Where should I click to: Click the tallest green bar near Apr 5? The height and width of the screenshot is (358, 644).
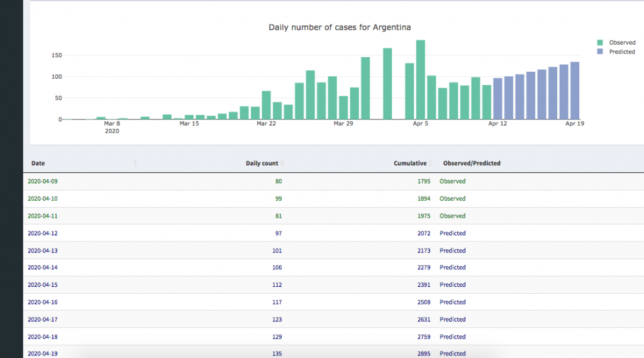pyautogui.click(x=421, y=80)
